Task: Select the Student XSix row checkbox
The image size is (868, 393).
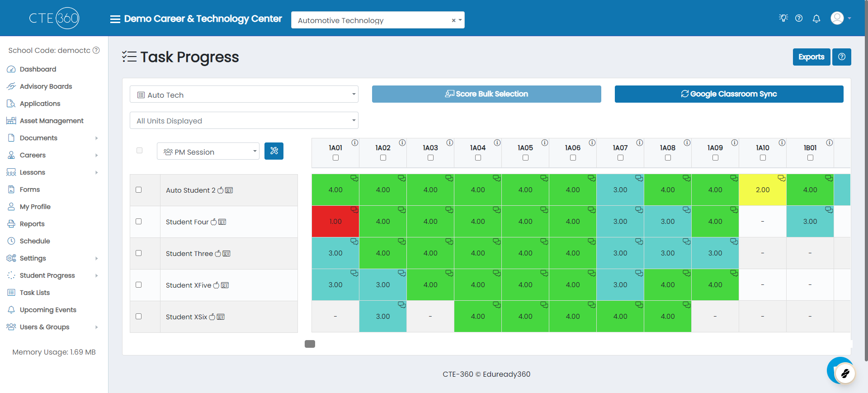Action: (x=139, y=317)
